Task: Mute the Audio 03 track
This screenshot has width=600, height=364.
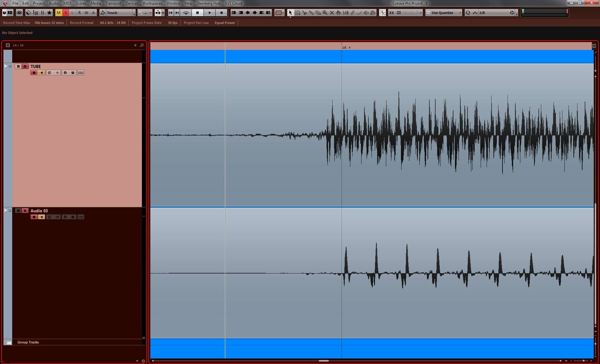Action: tap(18, 211)
